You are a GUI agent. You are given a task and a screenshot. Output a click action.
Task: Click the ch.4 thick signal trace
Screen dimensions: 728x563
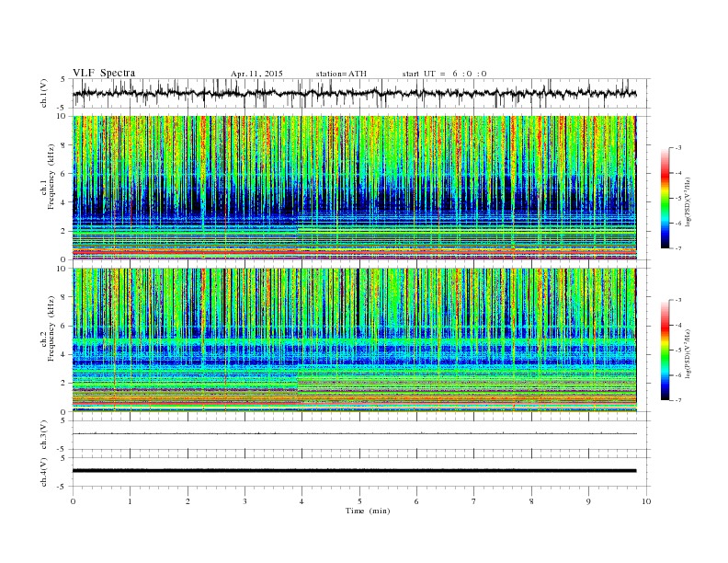click(355, 471)
